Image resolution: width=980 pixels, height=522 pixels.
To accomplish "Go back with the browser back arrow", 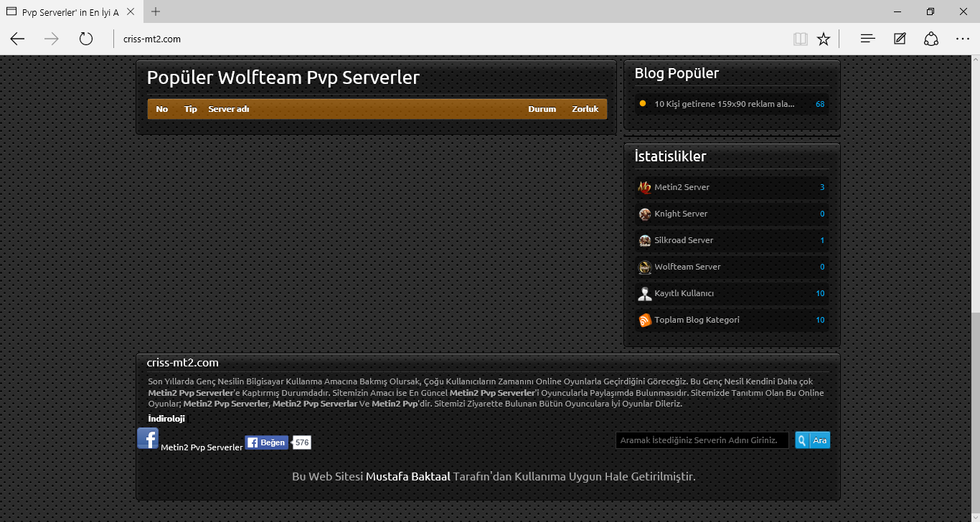I will pos(17,39).
